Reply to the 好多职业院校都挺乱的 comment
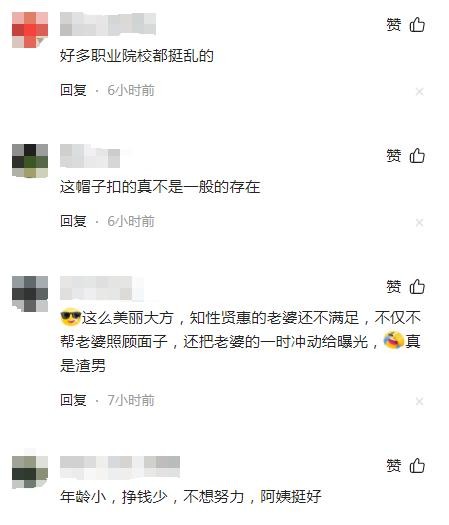Image resolution: width=449 pixels, height=525 pixels. point(73,90)
